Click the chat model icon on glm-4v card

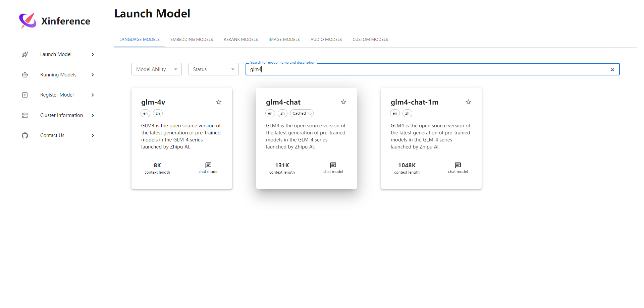click(x=208, y=165)
